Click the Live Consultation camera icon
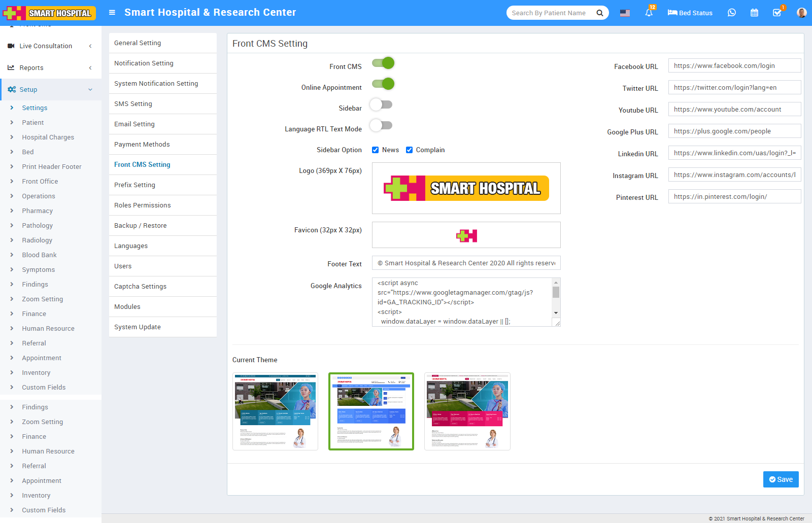 (x=11, y=46)
